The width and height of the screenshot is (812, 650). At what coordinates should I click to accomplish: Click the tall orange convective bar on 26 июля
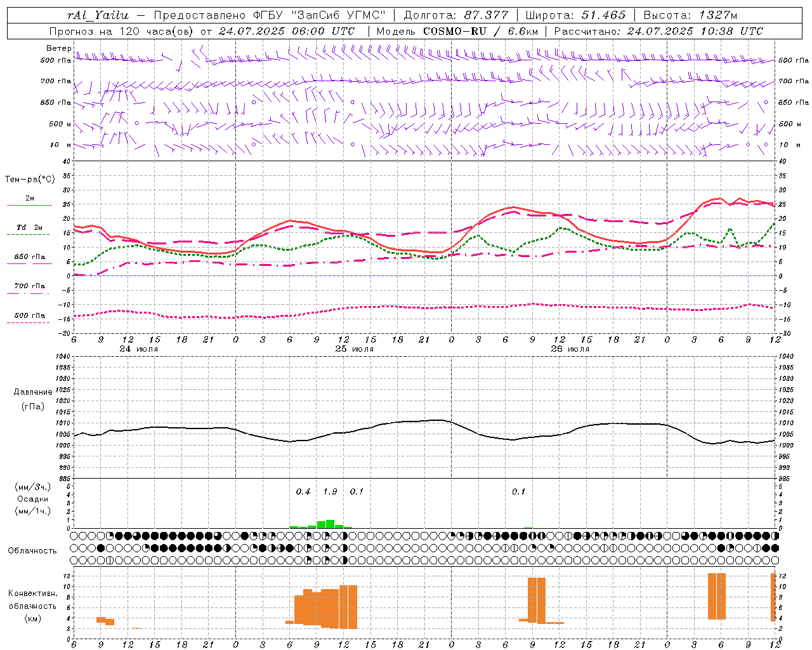pos(537,600)
